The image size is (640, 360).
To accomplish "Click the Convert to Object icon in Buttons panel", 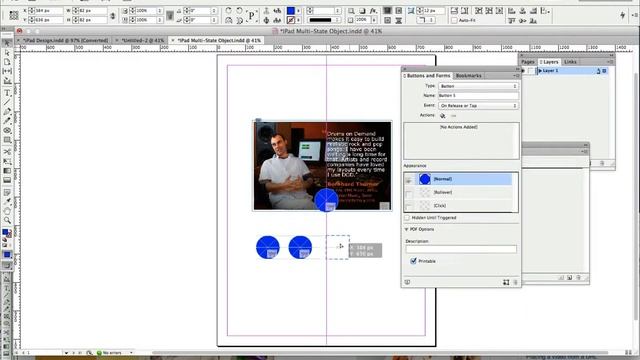I will click(506, 282).
